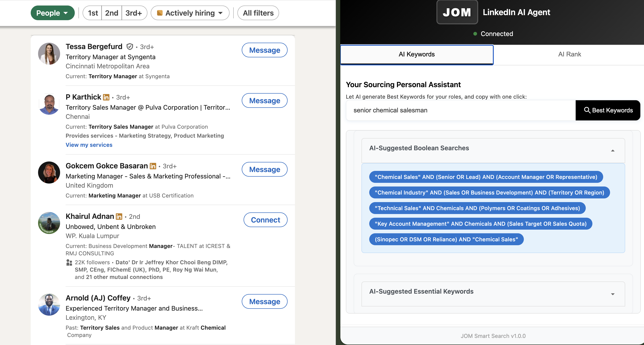
Task: Click the Best Keywords button
Action: (608, 110)
